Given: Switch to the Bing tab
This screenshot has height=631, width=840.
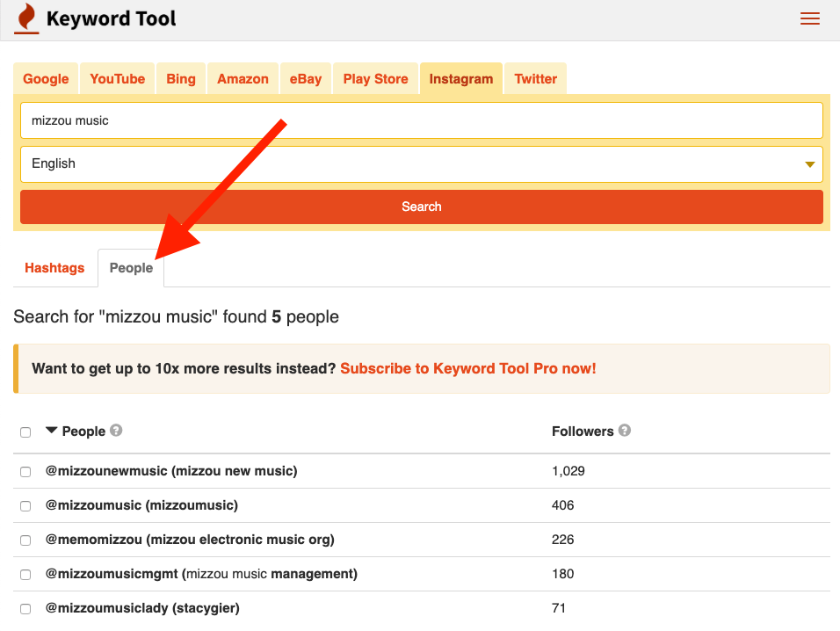Looking at the screenshot, I should point(181,79).
